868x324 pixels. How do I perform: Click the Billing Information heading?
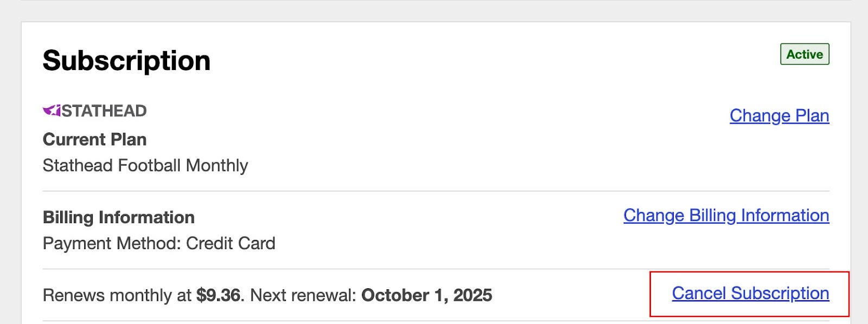(118, 217)
